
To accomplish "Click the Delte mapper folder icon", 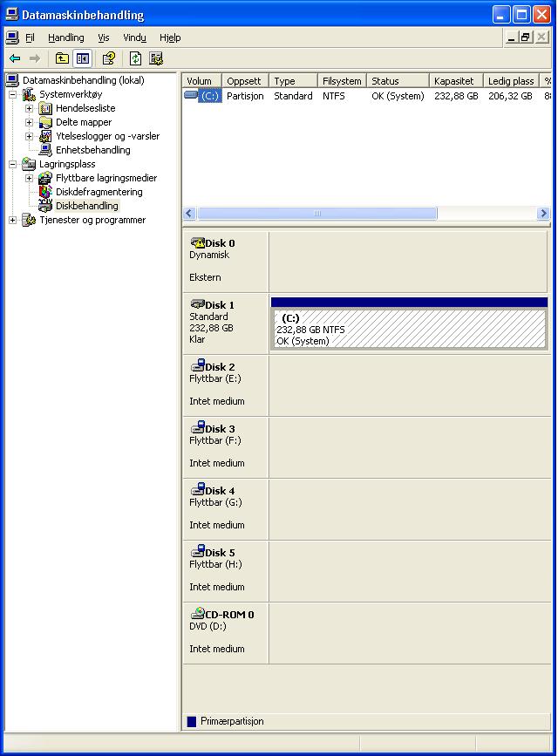I will [45, 122].
